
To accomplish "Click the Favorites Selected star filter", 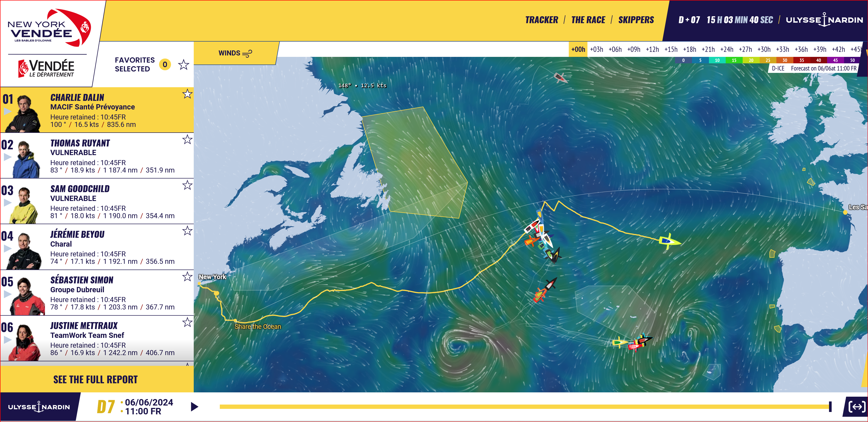I will click(x=184, y=65).
